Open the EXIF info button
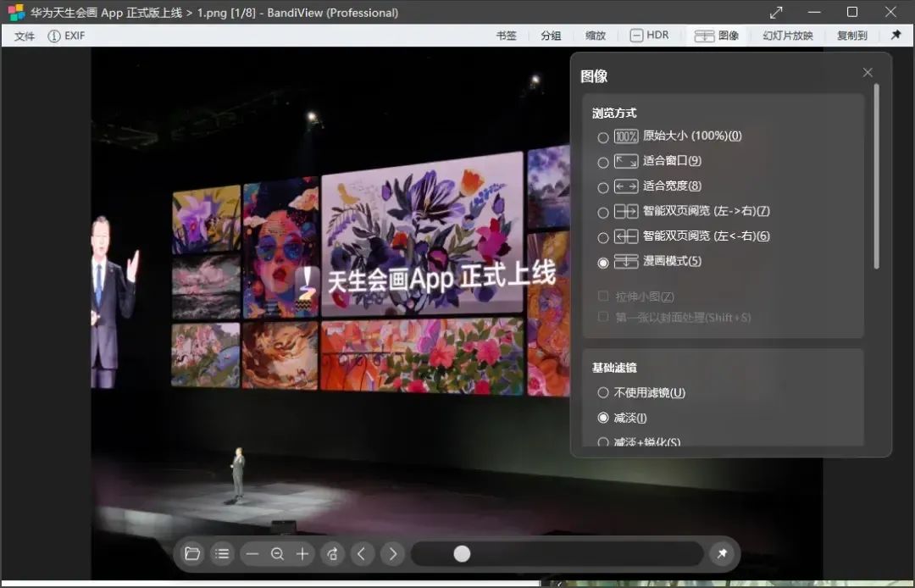 pos(67,36)
